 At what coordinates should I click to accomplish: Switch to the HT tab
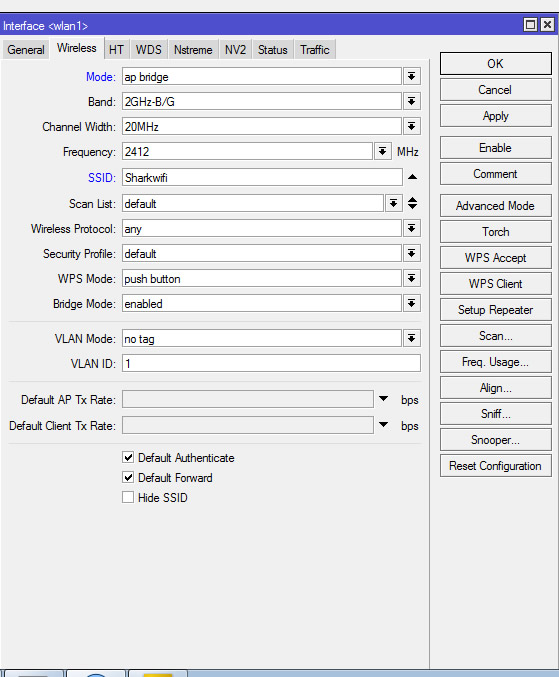pyautogui.click(x=117, y=50)
